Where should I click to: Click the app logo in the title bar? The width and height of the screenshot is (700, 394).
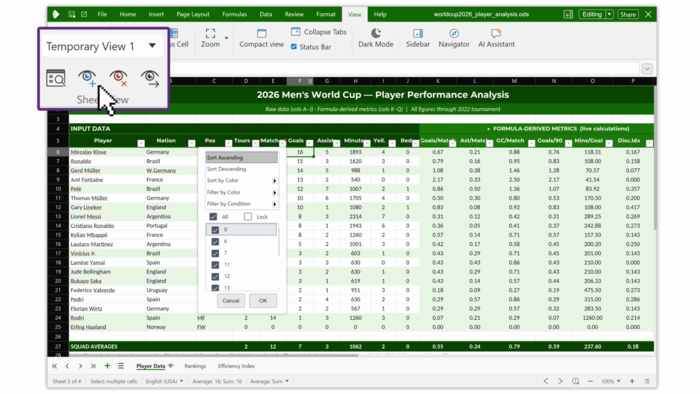tap(56, 14)
